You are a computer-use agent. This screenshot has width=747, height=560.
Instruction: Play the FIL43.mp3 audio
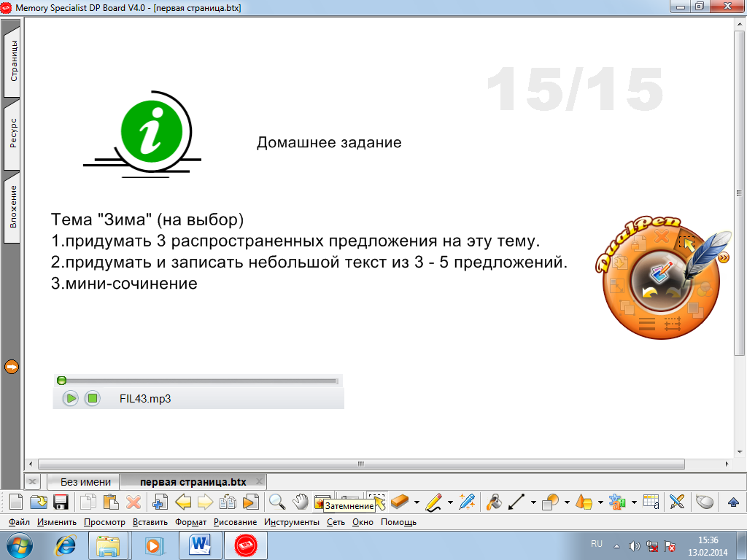click(71, 398)
